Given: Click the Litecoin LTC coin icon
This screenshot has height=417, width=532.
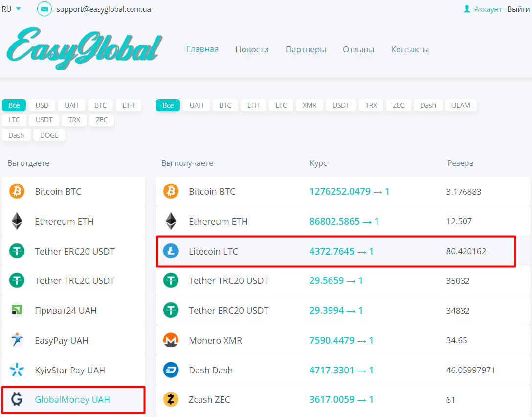Looking at the screenshot, I should coord(171,252).
